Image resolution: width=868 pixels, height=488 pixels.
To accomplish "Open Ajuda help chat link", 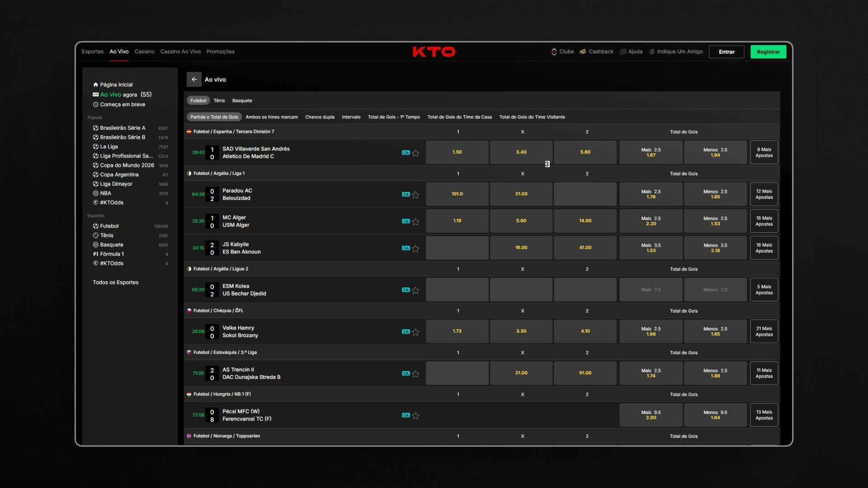I will [x=631, y=52].
